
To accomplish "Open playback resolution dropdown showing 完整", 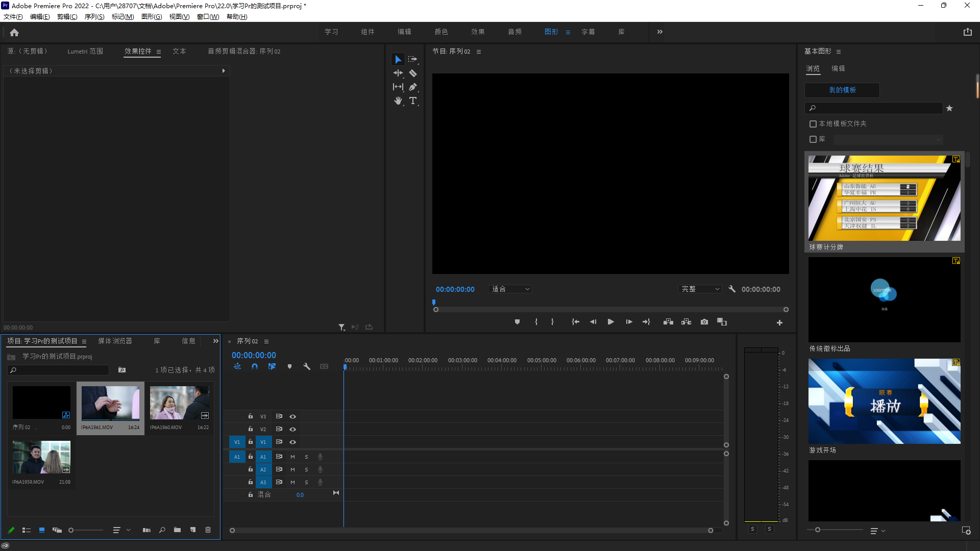I will [700, 289].
